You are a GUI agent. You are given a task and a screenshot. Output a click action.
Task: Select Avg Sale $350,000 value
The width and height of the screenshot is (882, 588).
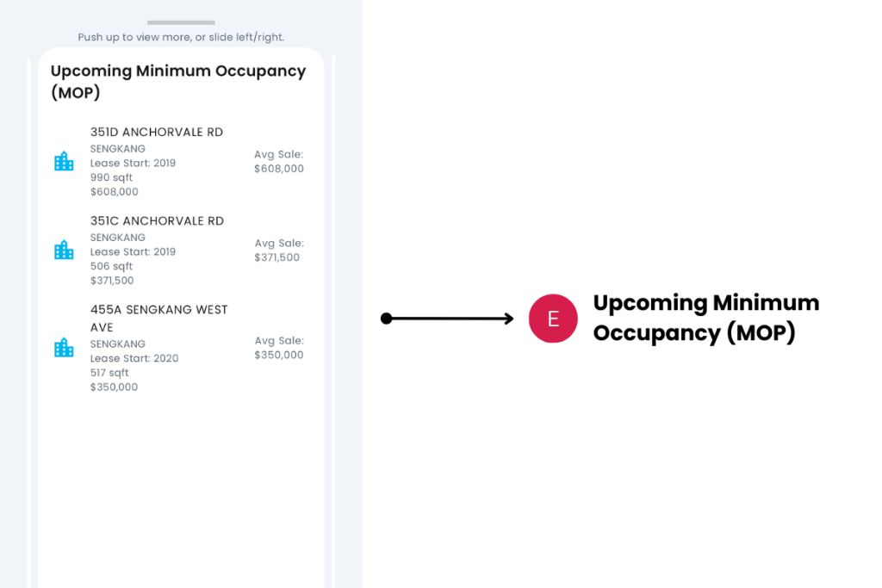pyautogui.click(x=279, y=355)
